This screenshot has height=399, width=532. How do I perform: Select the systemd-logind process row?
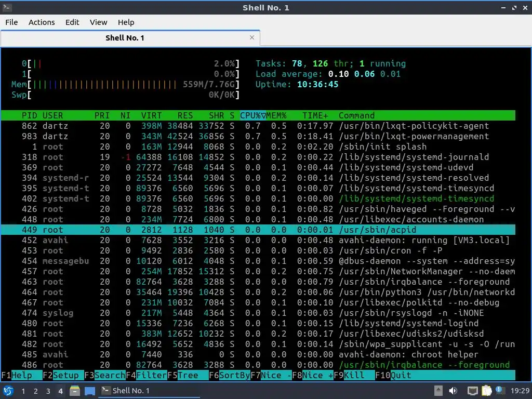pyautogui.click(x=258, y=323)
